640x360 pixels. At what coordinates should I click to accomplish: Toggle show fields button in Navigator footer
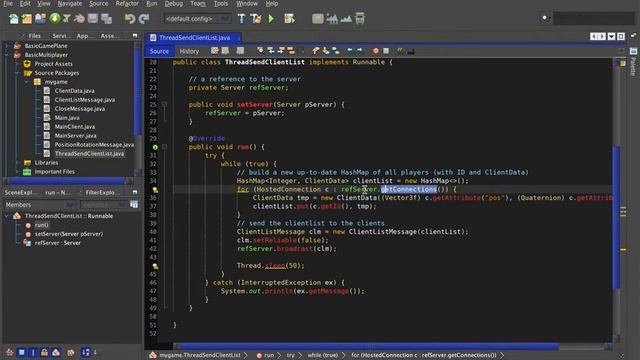[x=22, y=352]
